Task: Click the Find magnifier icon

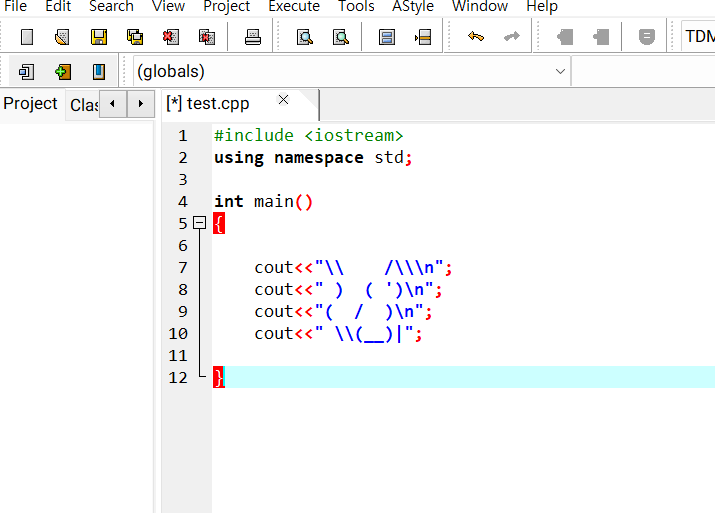Action: (305, 36)
